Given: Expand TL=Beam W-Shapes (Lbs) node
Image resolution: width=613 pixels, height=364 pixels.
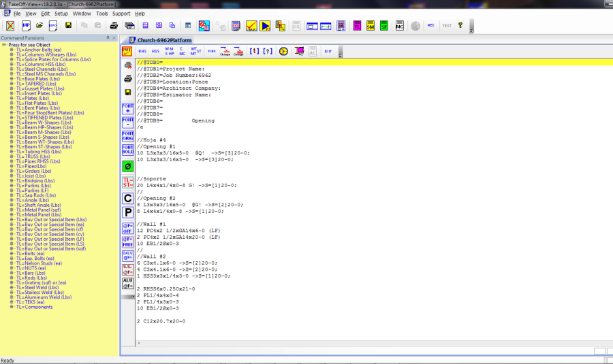Looking at the screenshot, I should (x=12, y=122).
